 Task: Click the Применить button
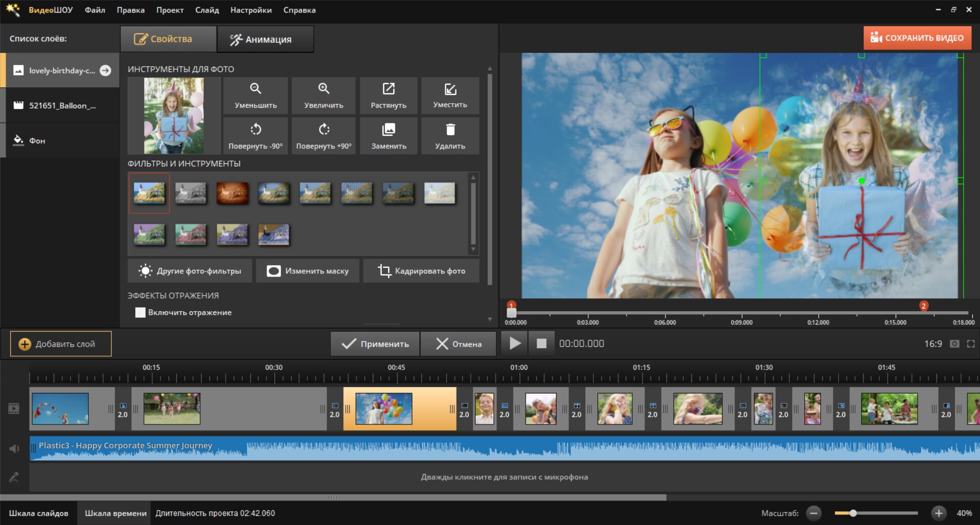pos(375,344)
